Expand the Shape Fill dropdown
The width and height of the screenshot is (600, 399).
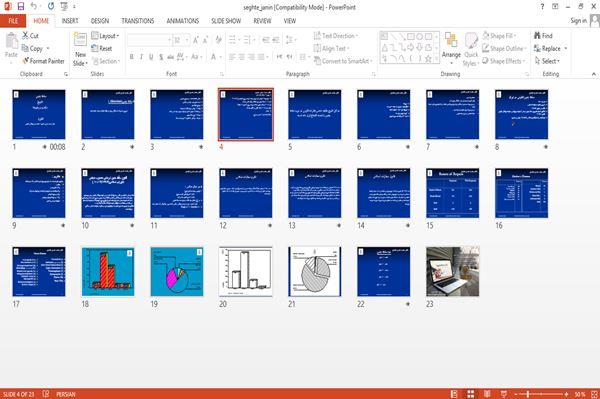click(499, 36)
